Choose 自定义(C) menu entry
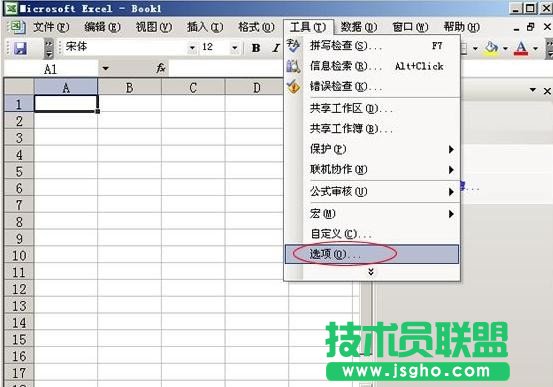The width and height of the screenshot is (553, 387). (372, 234)
